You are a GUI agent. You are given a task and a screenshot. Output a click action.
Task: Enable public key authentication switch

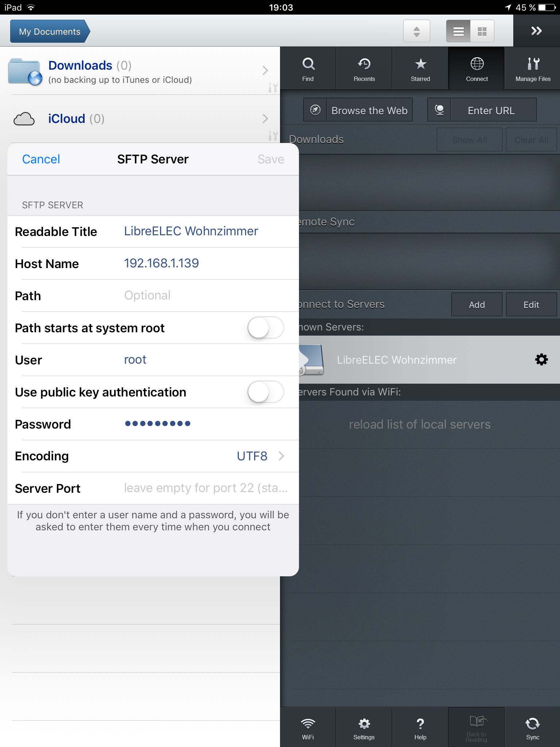[x=266, y=392]
